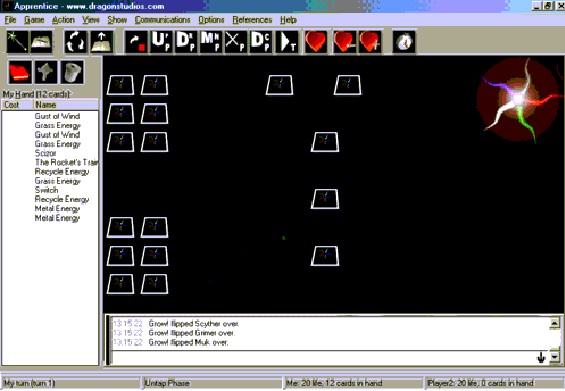Open the Show menu
565x391 pixels.
(x=117, y=20)
